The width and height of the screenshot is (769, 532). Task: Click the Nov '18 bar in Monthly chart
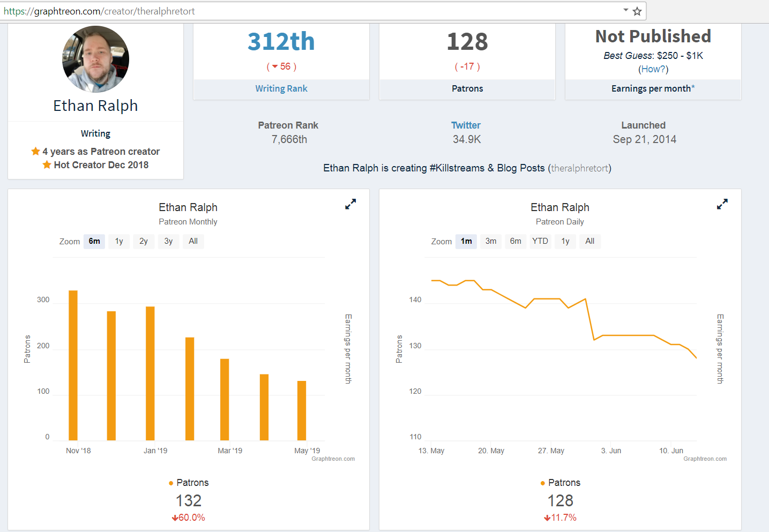pos(73,365)
